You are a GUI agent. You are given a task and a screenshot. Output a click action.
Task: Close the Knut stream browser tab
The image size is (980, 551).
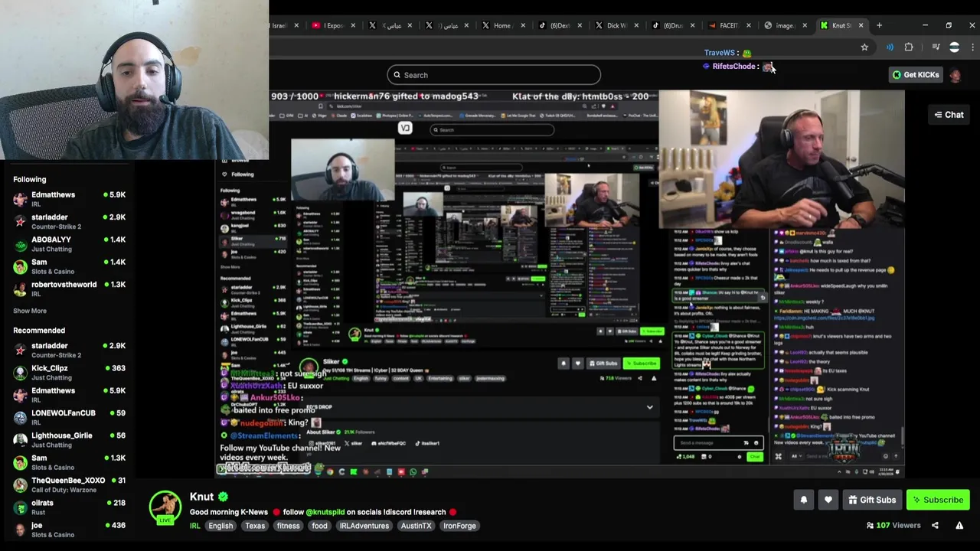861,25
